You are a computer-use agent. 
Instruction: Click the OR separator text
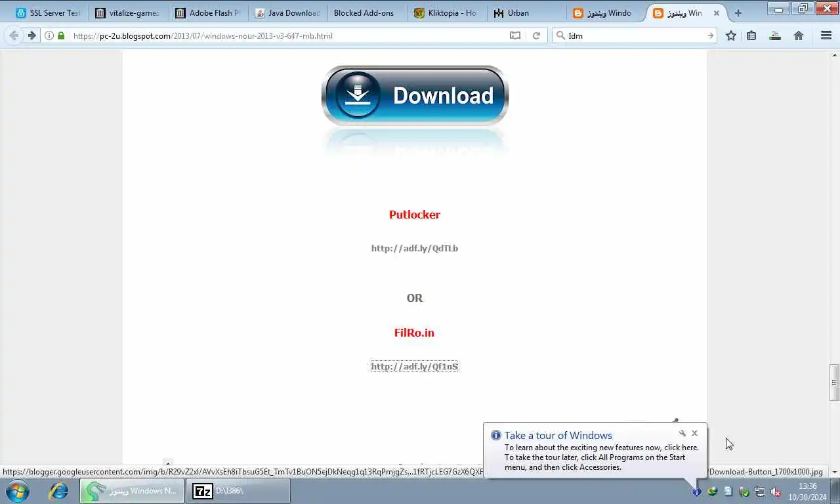[415, 298]
